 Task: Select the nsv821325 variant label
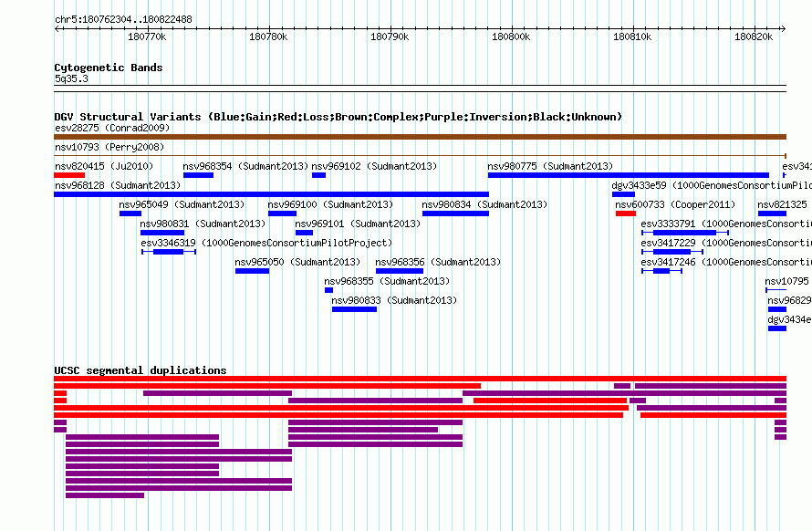[782, 204]
